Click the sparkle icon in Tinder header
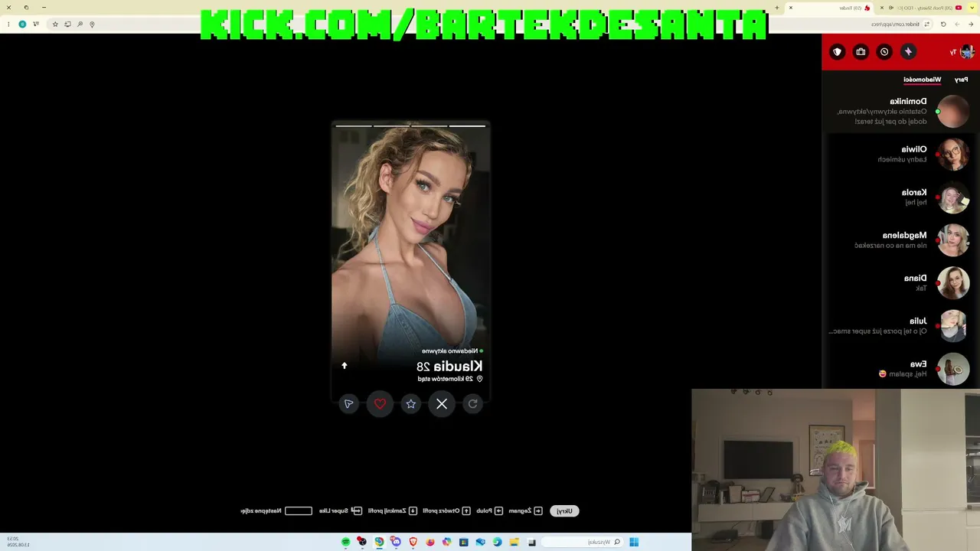 pos(908,52)
